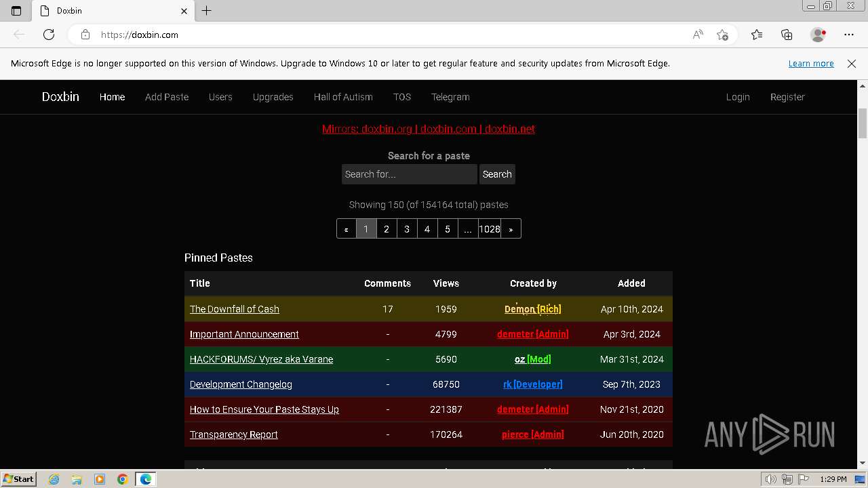Open pierce [Admin] user profile
This screenshot has width=868, height=488.
click(533, 434)
